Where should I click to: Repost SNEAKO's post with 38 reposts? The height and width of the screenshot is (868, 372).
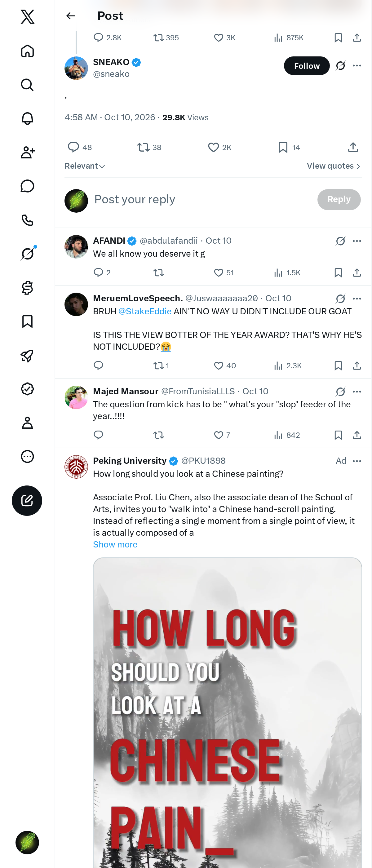coord(149,147)
